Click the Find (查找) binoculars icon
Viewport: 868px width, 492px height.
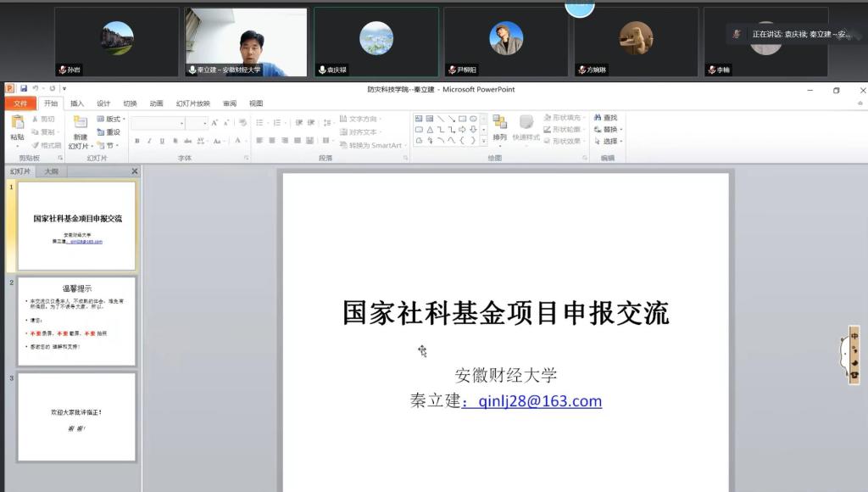[598, 118]
